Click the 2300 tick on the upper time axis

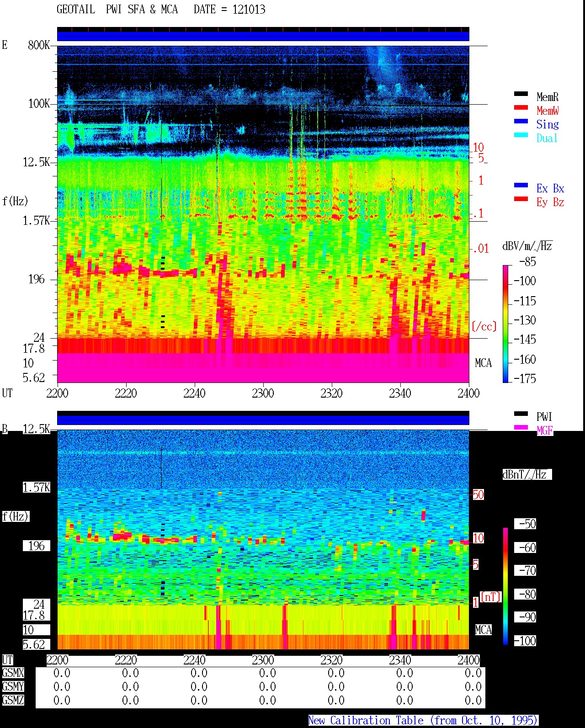(263, 393)
